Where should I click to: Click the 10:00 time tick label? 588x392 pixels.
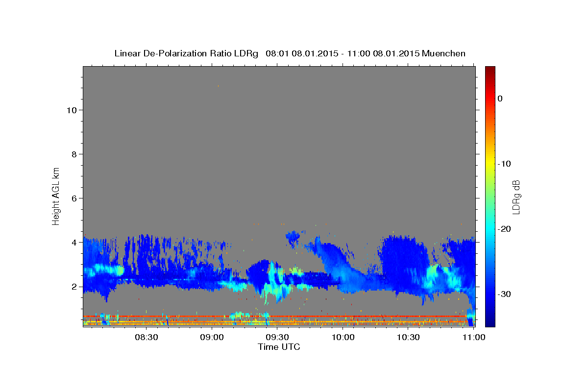coord(343,337)
